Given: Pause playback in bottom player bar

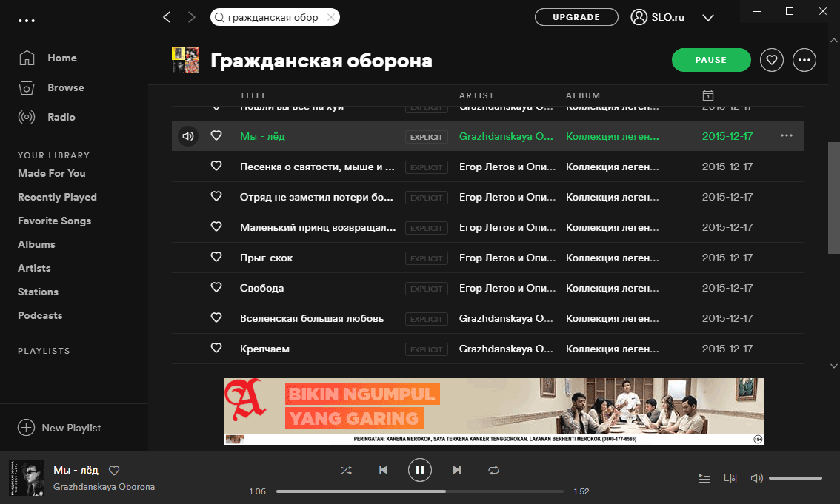Looking at the screenshot, I should pos(420,470).
